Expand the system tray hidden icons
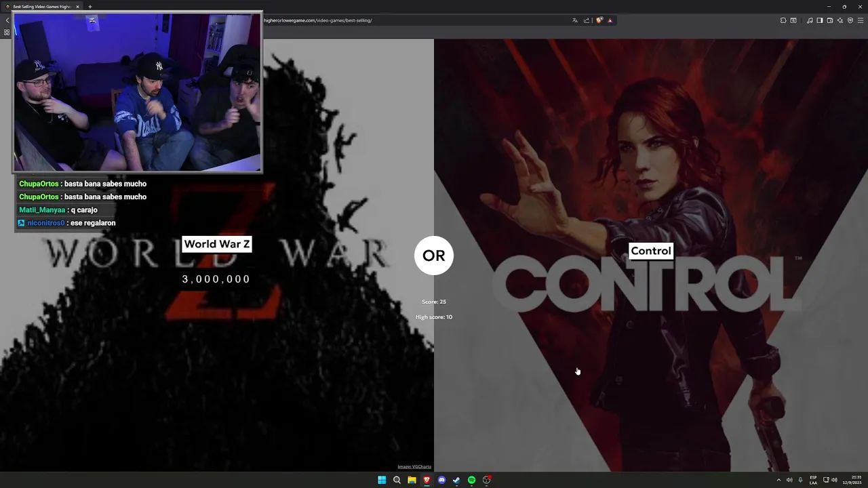This screenshot has width=868, height=488. point(778,480)
